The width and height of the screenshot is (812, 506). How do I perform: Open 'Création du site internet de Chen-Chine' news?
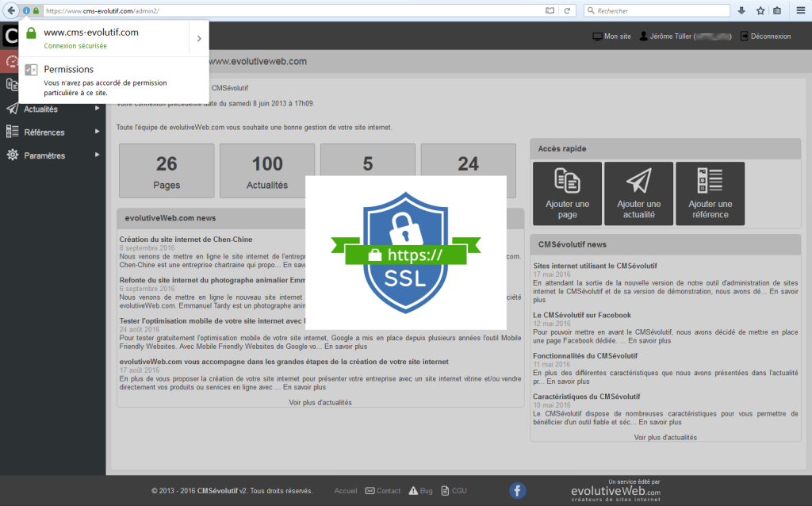click(186, 240)
